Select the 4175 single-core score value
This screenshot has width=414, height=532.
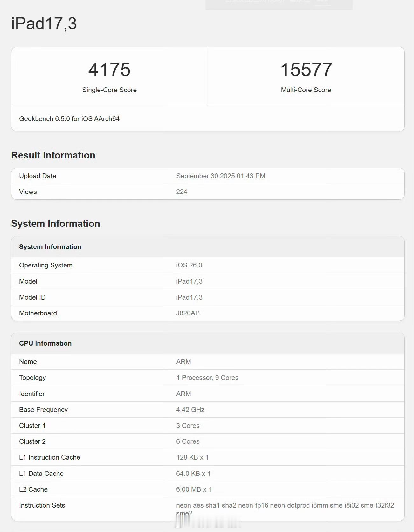[109, 70]
